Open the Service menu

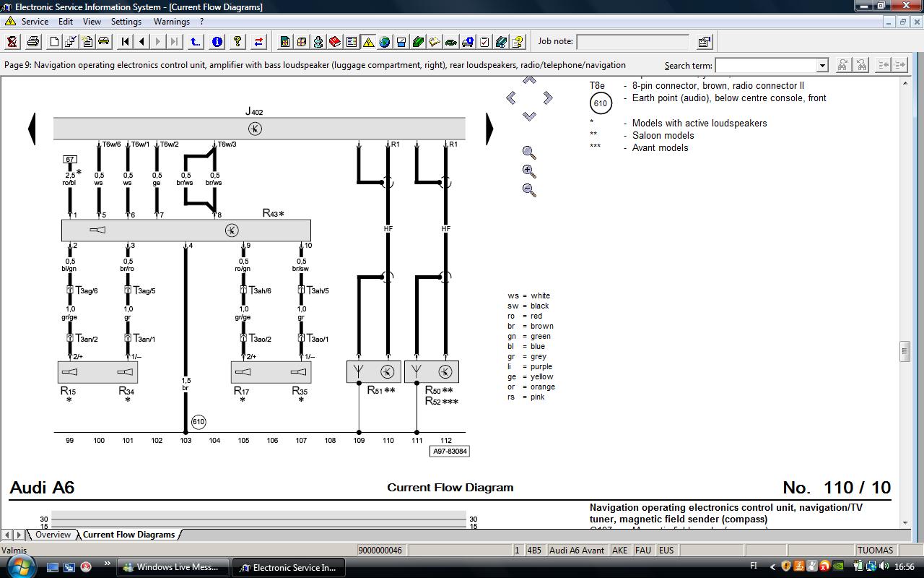35,22
